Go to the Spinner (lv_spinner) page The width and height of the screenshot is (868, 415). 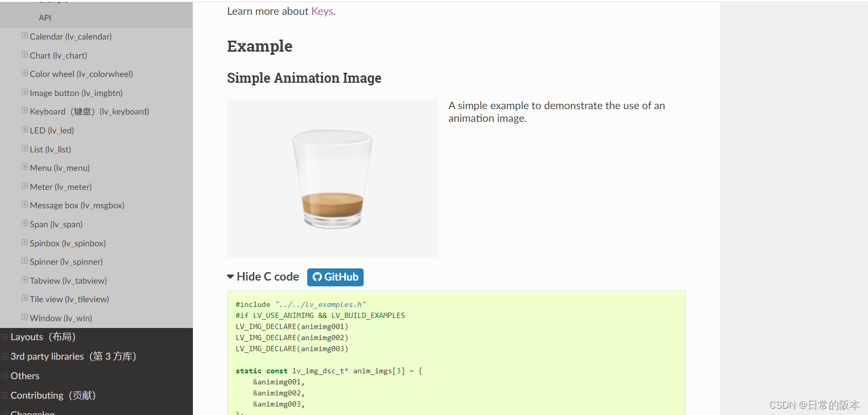click(x=66, y=262)
